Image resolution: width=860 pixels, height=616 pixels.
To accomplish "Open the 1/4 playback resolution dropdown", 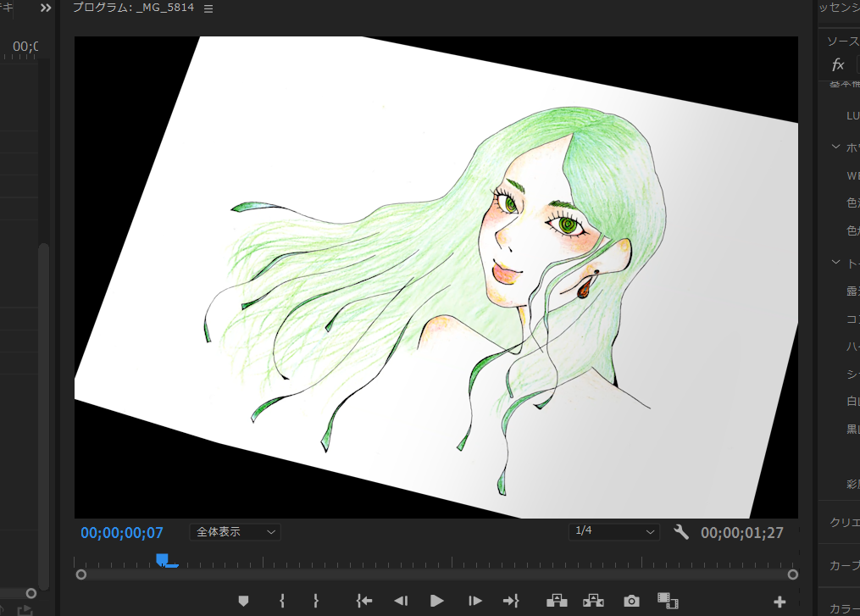I will coord(613,531).
